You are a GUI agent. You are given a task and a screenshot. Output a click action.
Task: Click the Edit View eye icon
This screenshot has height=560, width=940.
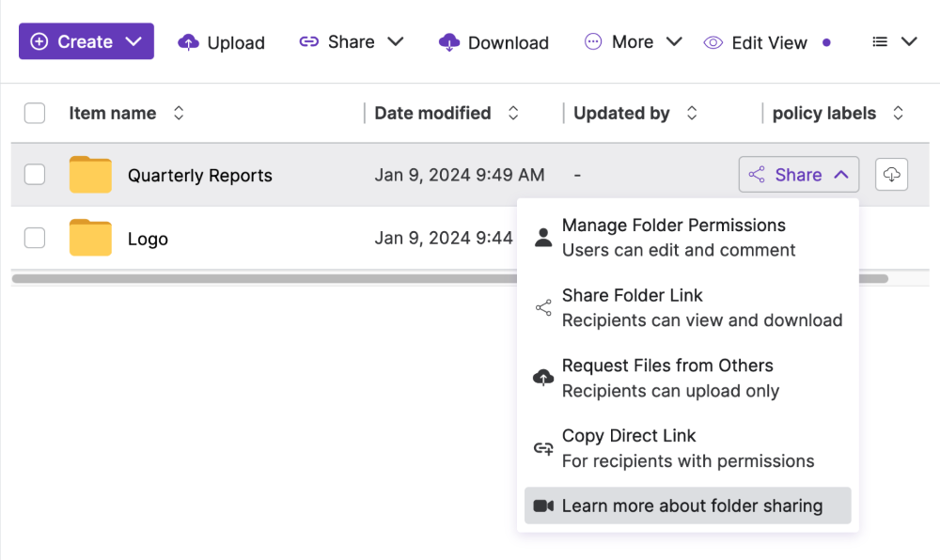point(713,42)
